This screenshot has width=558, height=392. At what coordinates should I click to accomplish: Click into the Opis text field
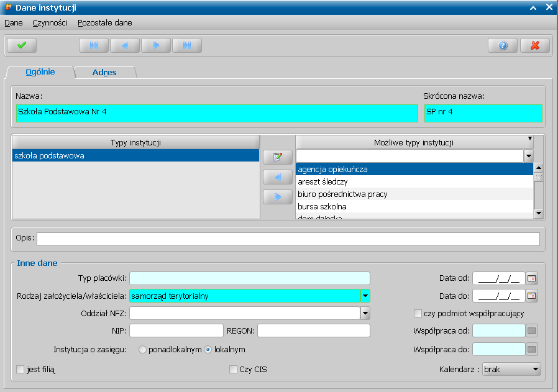coord(288,239)
